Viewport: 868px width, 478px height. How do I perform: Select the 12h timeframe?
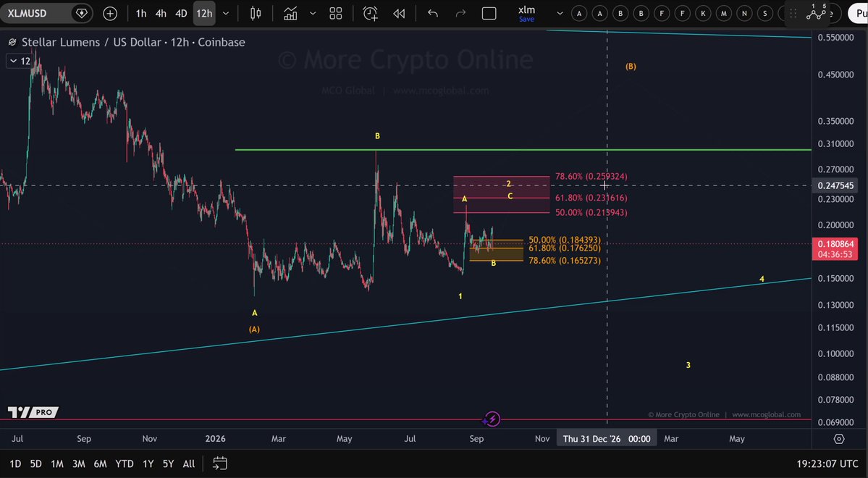(204, 13)
